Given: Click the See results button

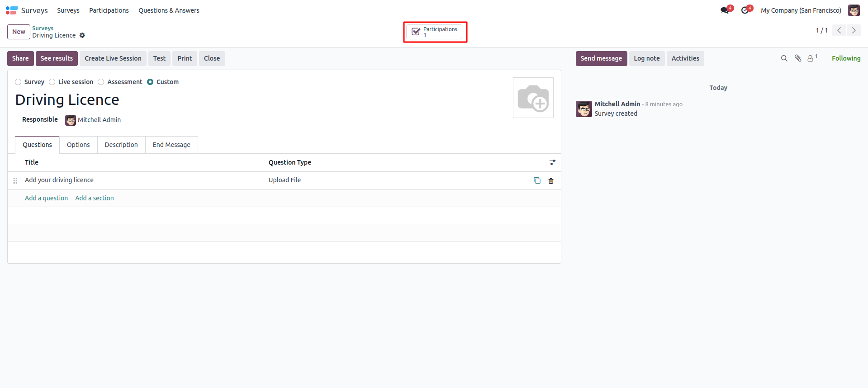Looking at the screenshot, I should point(57,58).
